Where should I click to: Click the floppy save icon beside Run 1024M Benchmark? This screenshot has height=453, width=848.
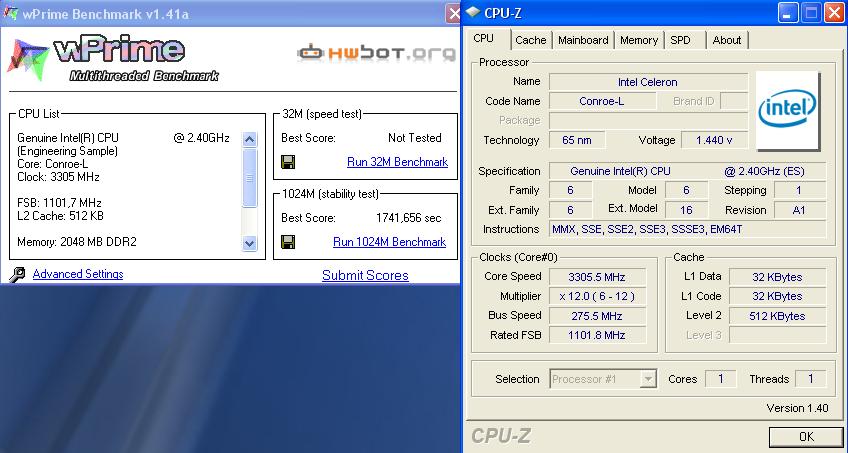(288, 242)
